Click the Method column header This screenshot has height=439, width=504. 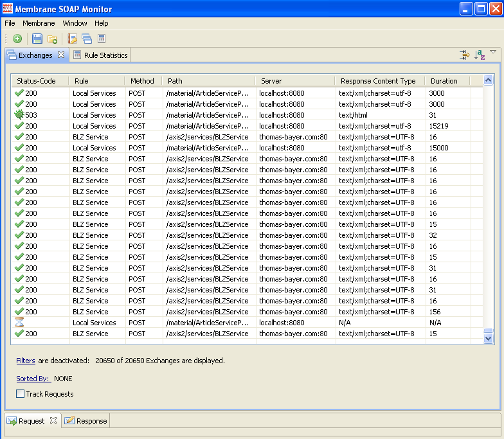(143, 81)
